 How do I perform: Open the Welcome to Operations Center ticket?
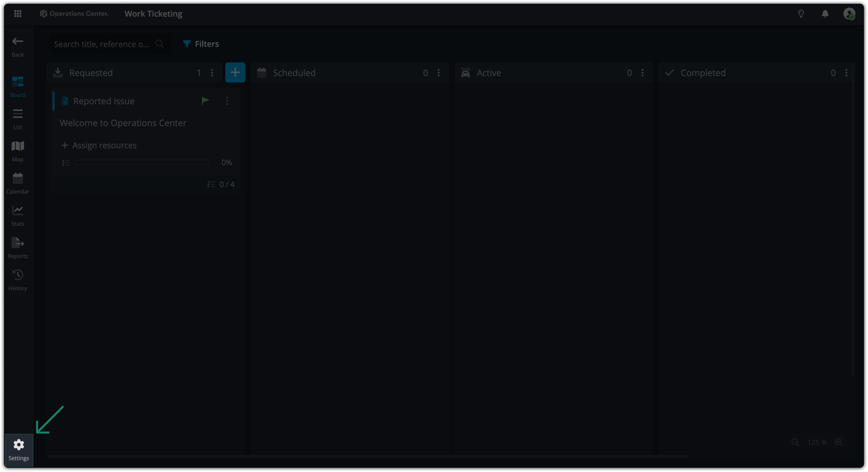click(x=123, y=123)
